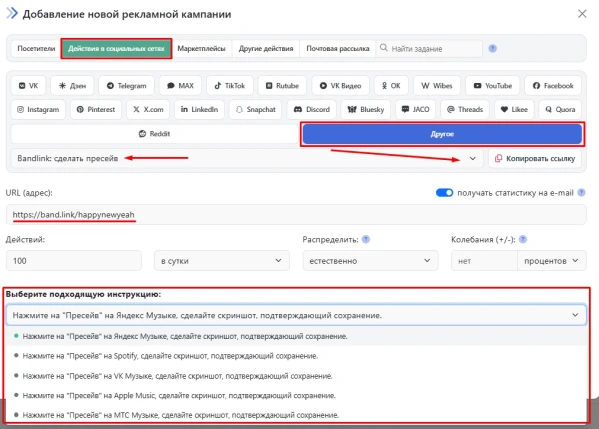Viewport: 599px width, 429px height.
Task: Select the Pinterest platform button
Action: point(96,109)
